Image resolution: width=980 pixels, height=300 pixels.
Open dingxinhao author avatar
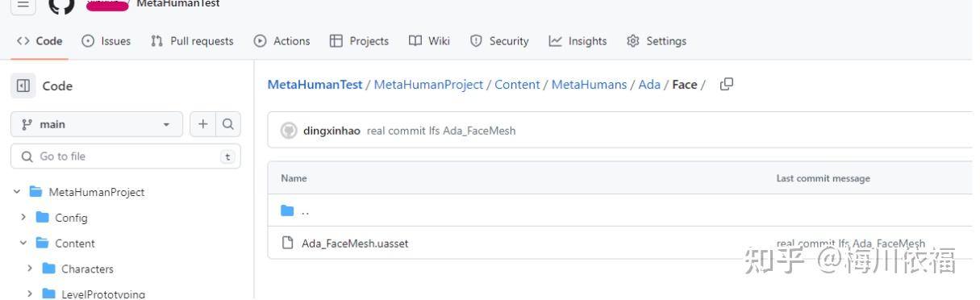click(x=289, y=131)
